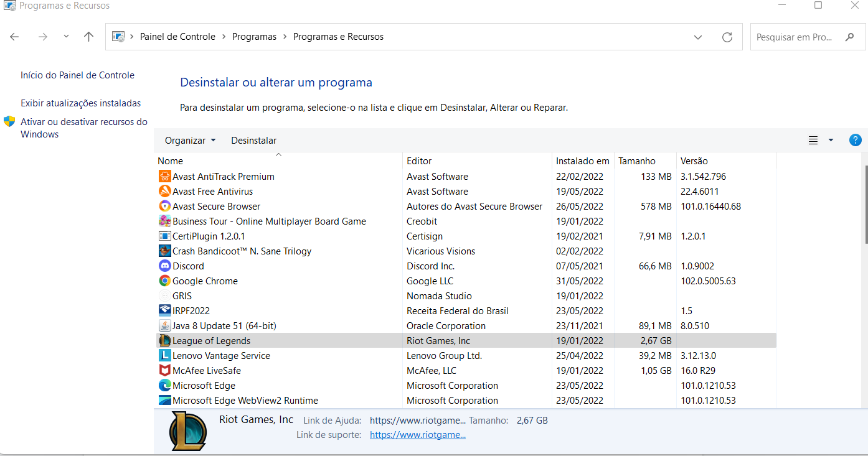The height and width of the screenshot is (456, 868).
Task: Click the CertiPlugin 1.2.0.1 icon
Action: click(164, 236)
